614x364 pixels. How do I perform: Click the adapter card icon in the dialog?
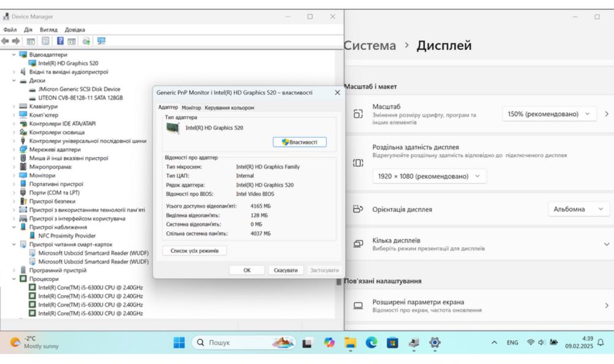click(x=173, y=128)
